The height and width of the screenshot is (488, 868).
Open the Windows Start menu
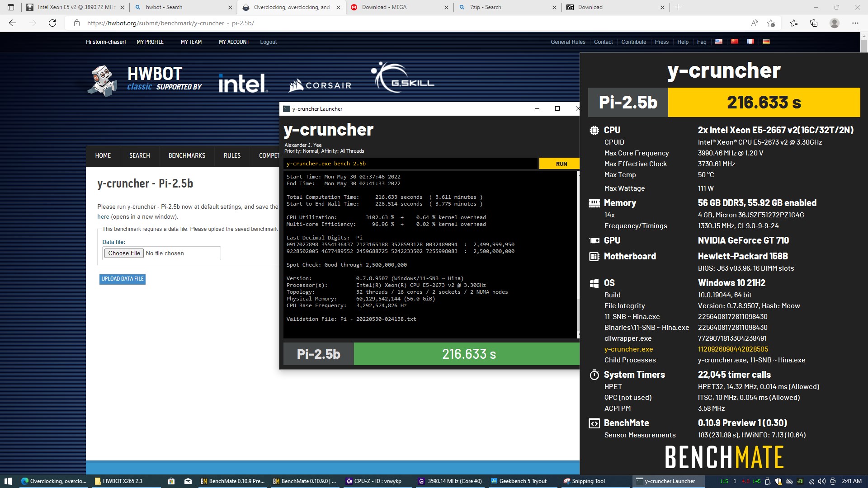coord(8,481)
